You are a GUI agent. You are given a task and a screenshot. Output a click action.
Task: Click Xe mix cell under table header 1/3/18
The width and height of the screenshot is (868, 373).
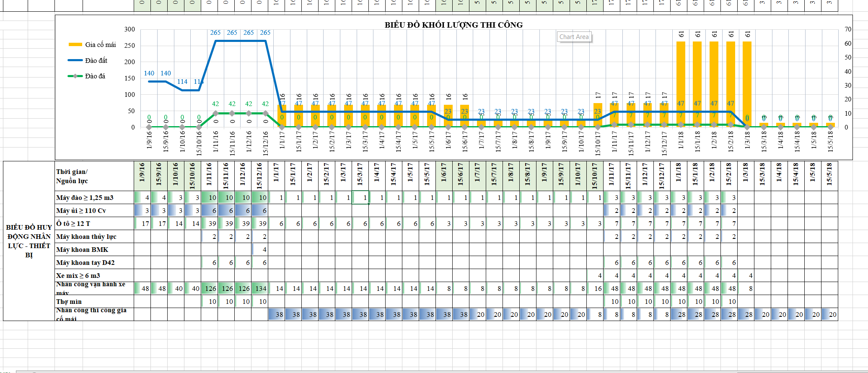click(x=746, y=275)
